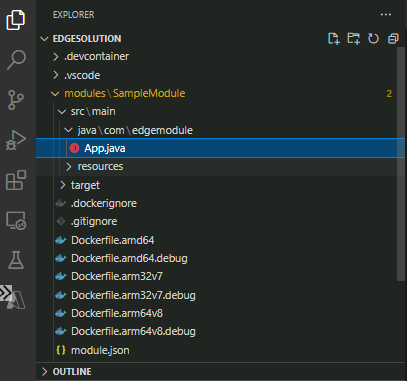Click the New Folder icon
407x381 pixels.
[x=354, y=39]
